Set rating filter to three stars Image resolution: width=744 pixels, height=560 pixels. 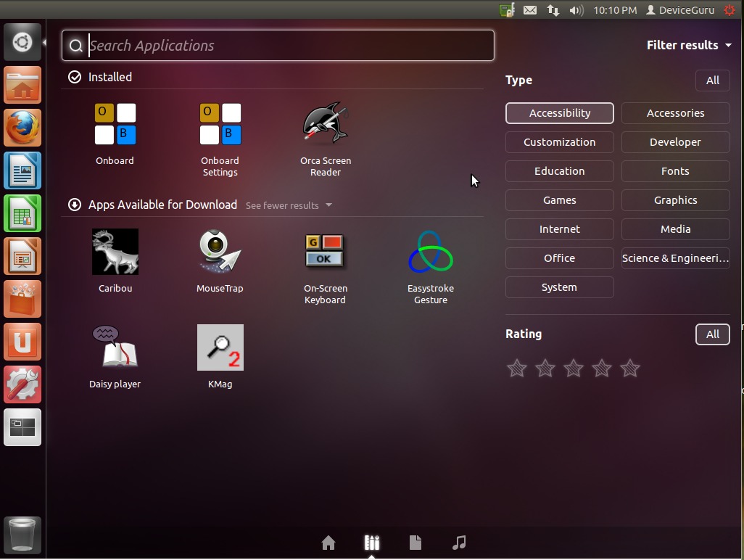click(x=573, y=368)
